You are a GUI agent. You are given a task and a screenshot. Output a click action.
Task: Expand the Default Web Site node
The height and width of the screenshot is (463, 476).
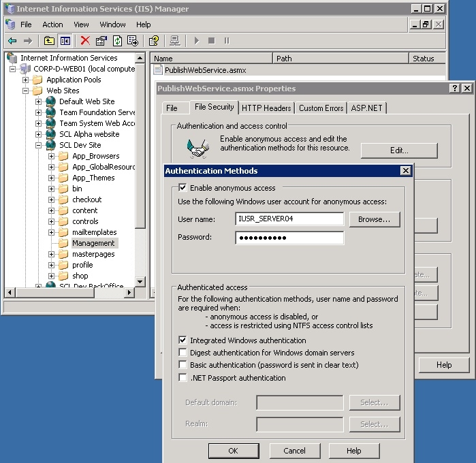tap(38, 101)
